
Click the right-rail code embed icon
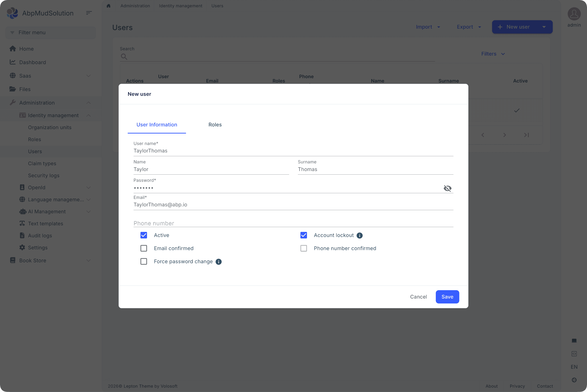coord(574,354)
